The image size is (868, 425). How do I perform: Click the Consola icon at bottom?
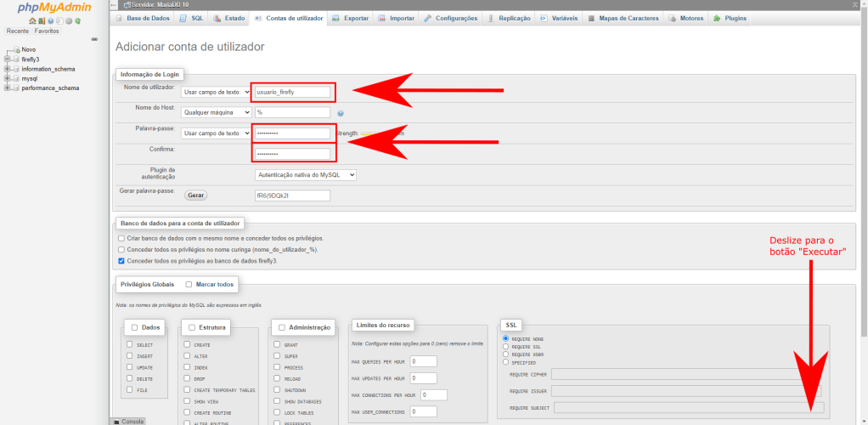coord(116,421)
